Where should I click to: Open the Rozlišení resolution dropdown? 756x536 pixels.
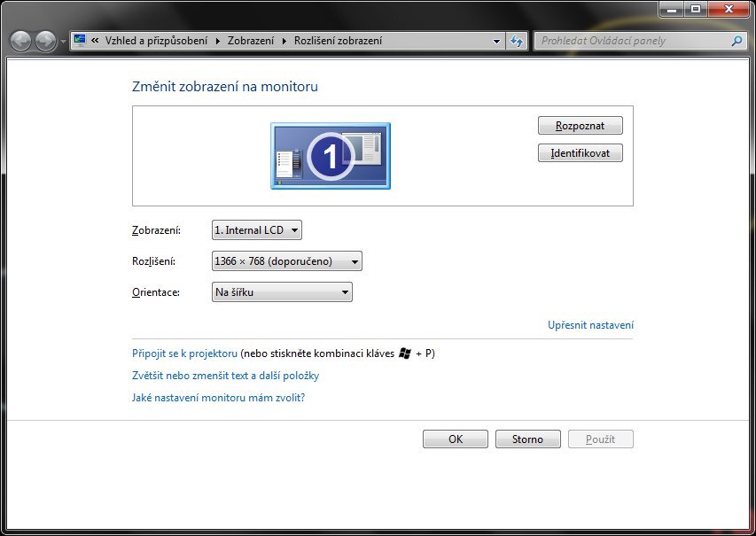287,261
